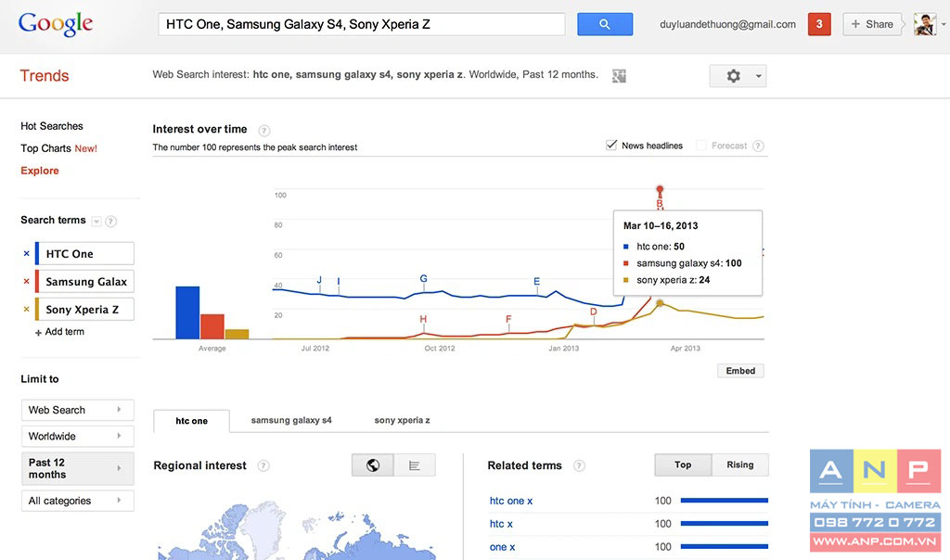Click news headline marker G on chart
Image resolution: width=950 pixels, height=560 pixels.
(424, 279)
